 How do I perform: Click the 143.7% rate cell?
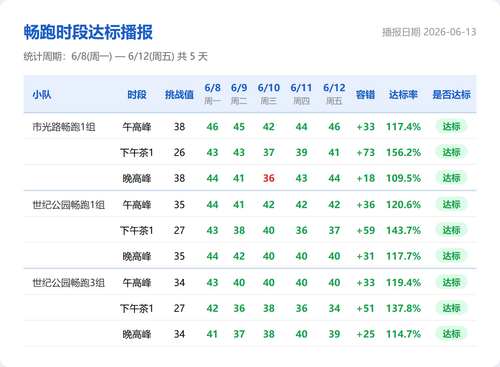pyautogui.click(x=403, y=230)
